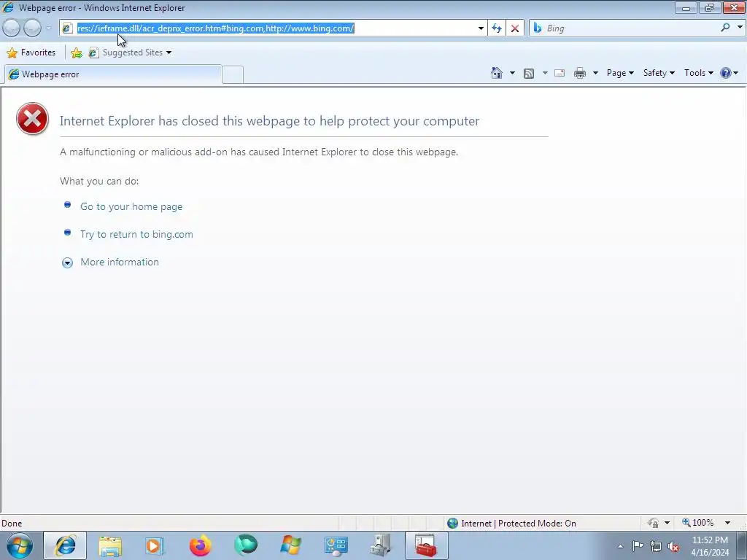Expand the zoom level dropdown arrow
This screenshot has height=560, width=747.
coord(727,523)
